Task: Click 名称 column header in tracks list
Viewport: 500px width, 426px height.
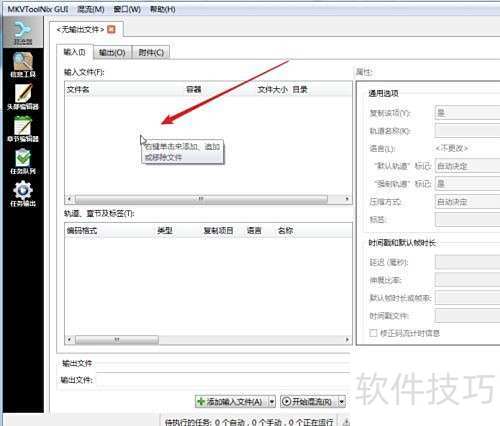Action: tap(285, 230)
